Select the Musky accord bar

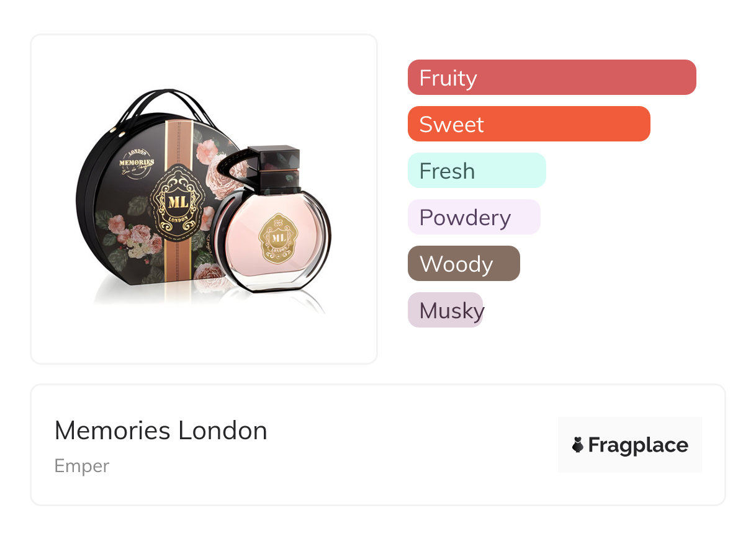tap(445, 310)
